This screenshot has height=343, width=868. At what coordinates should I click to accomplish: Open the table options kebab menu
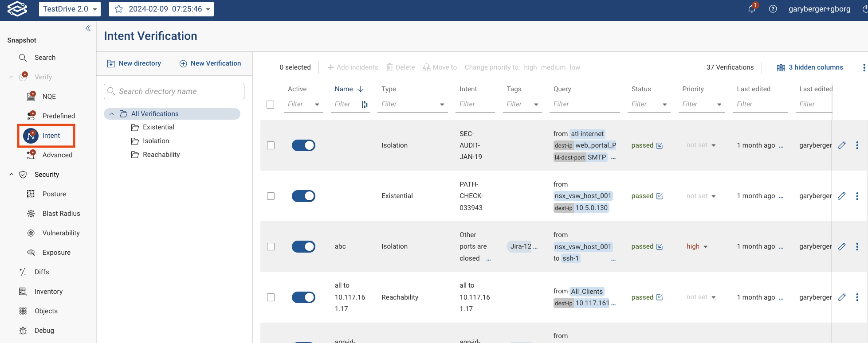[x=863, y=67]
